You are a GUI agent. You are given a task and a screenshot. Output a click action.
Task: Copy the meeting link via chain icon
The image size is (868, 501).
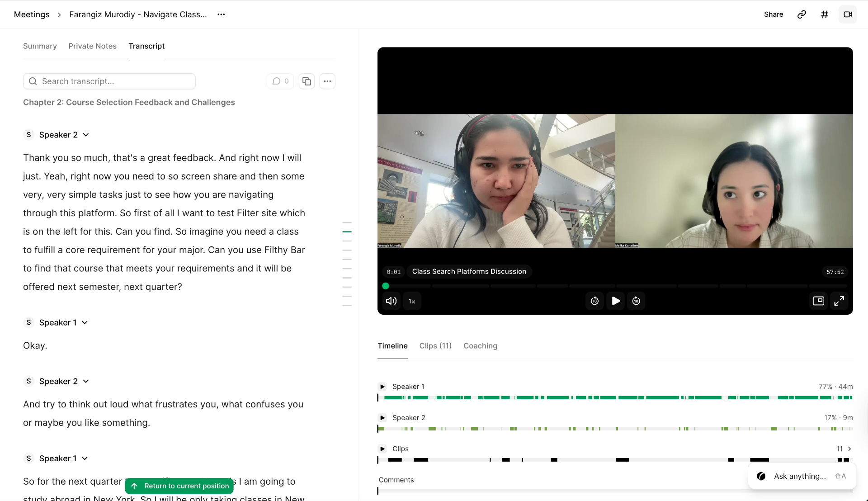click(802, 14)
